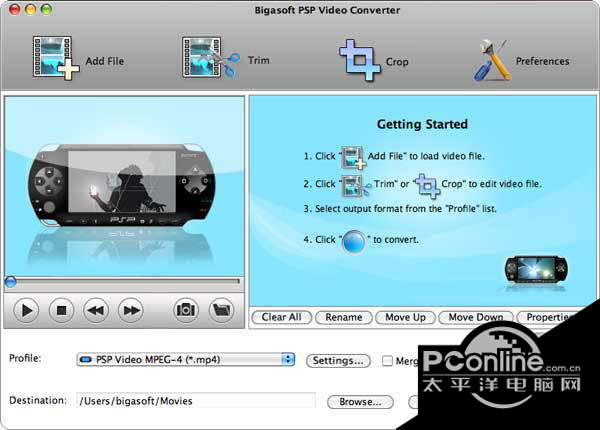
Task: Click the Trim icon in Getting Started step 2
Action: pyautogui.click(x=356, y=185)
